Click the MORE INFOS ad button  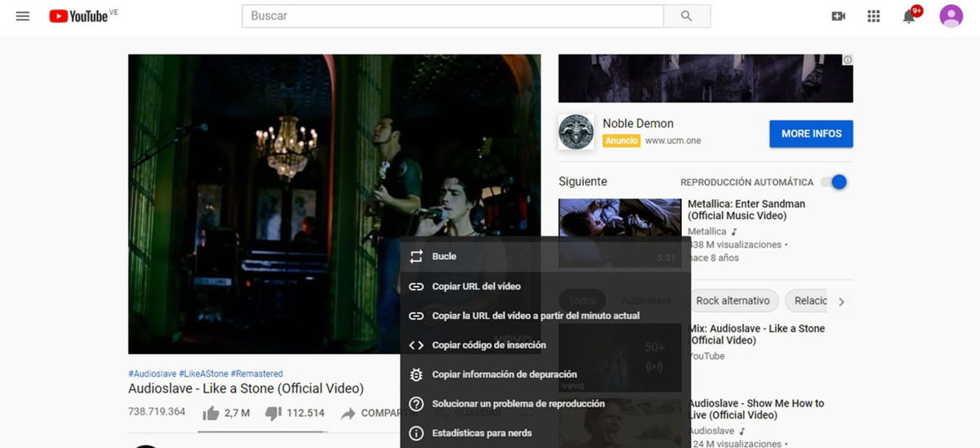pyautogui.click(x=811, y=133)
